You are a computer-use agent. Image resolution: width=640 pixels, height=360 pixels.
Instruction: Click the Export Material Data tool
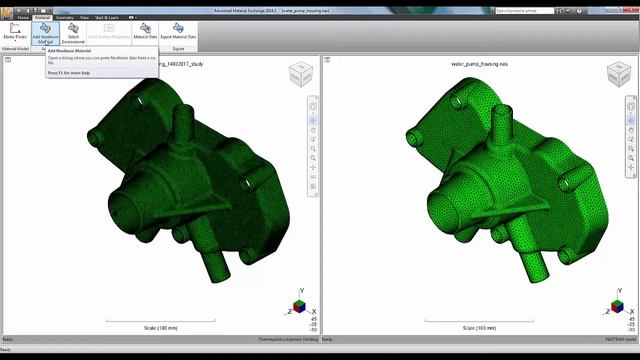click(x=178, y=32)
